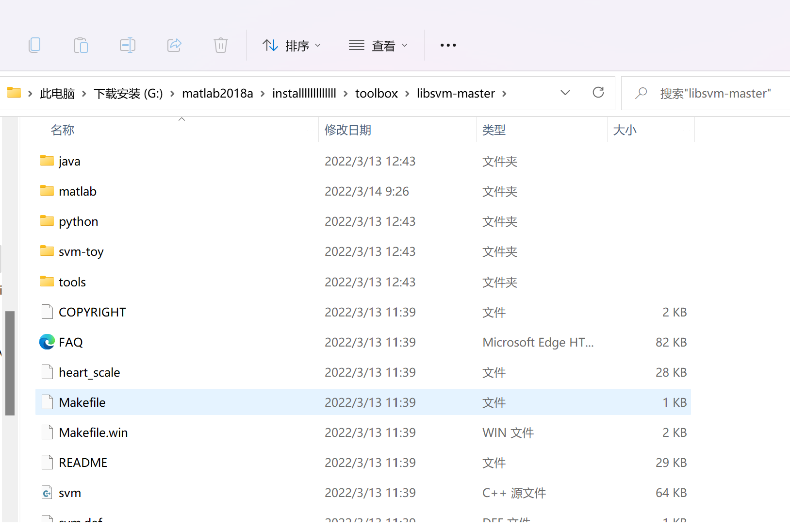Open the See more (...) toolbar menu

click(x=448, y=45)
